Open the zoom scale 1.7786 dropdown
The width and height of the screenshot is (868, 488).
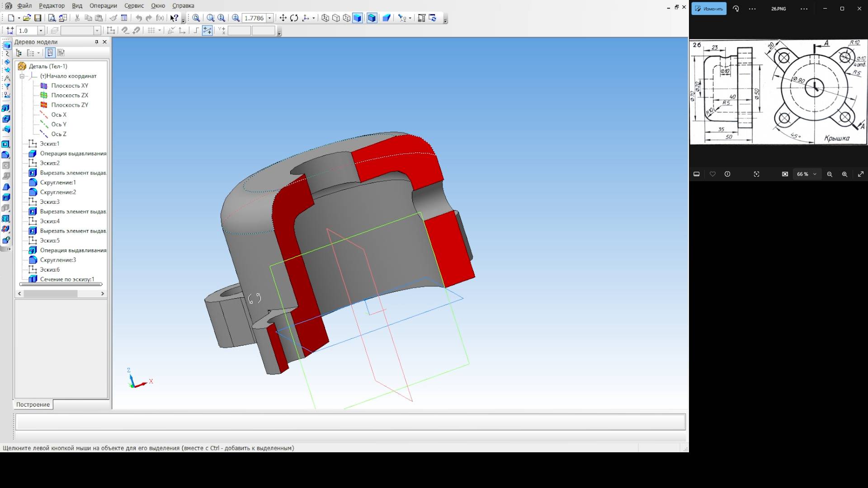coord(270,18)
